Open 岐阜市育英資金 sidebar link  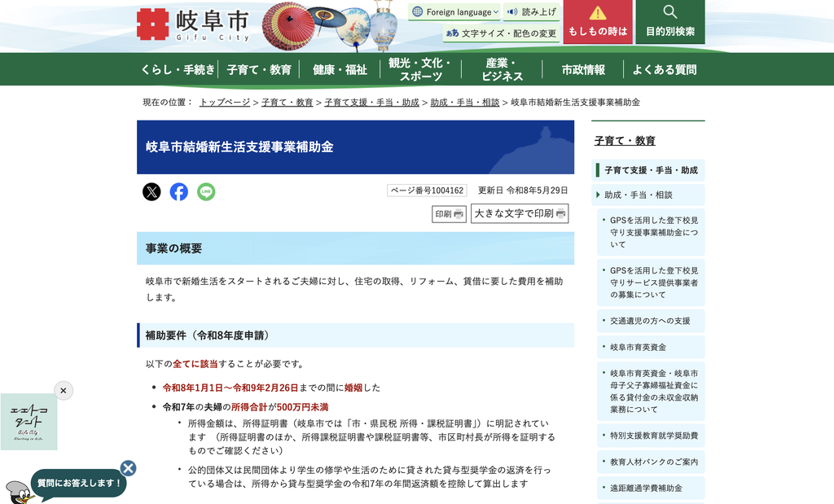pos(651,347)
